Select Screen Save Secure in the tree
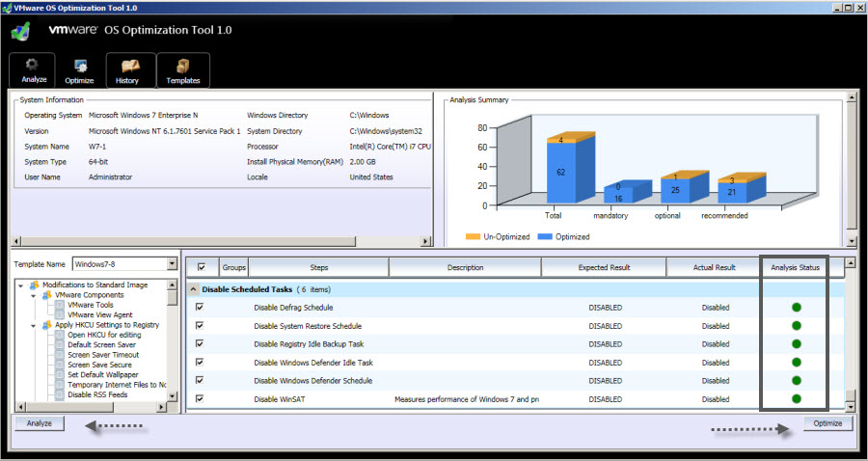This screenshot has width=868, height=461. pos(99,365)
